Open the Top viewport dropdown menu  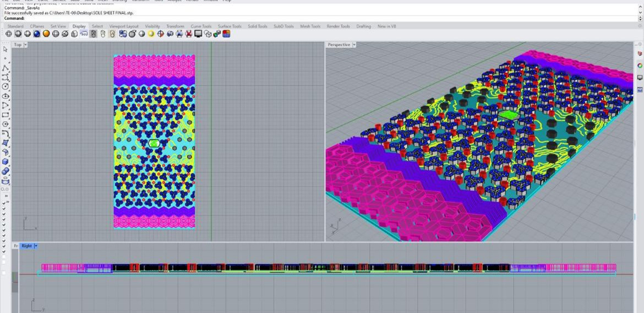pos(25,45)
